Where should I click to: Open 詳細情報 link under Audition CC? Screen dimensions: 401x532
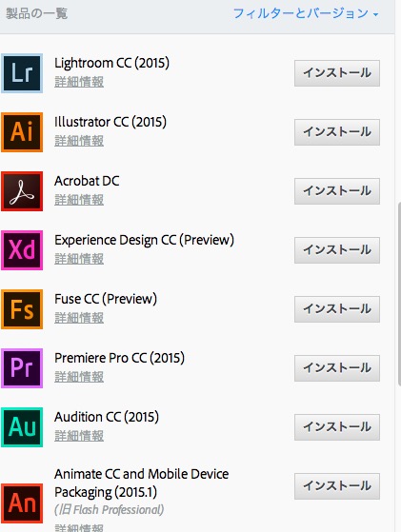(x=79, y=436)
